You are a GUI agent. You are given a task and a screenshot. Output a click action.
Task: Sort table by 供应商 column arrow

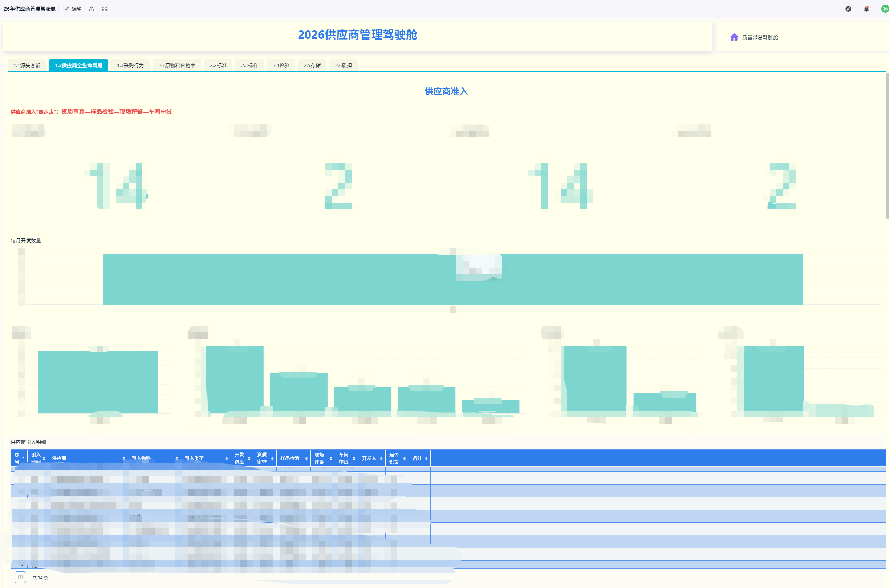tap(124, 458)
